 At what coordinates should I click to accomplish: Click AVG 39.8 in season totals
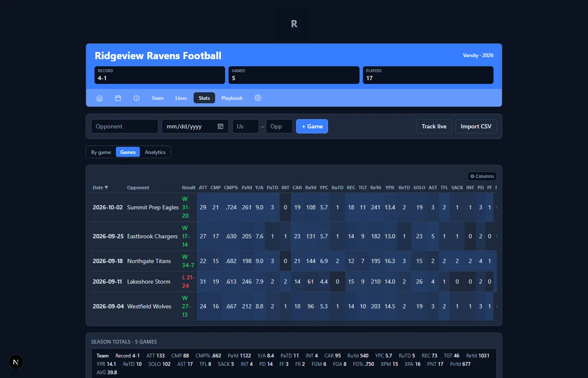(107, 373)
